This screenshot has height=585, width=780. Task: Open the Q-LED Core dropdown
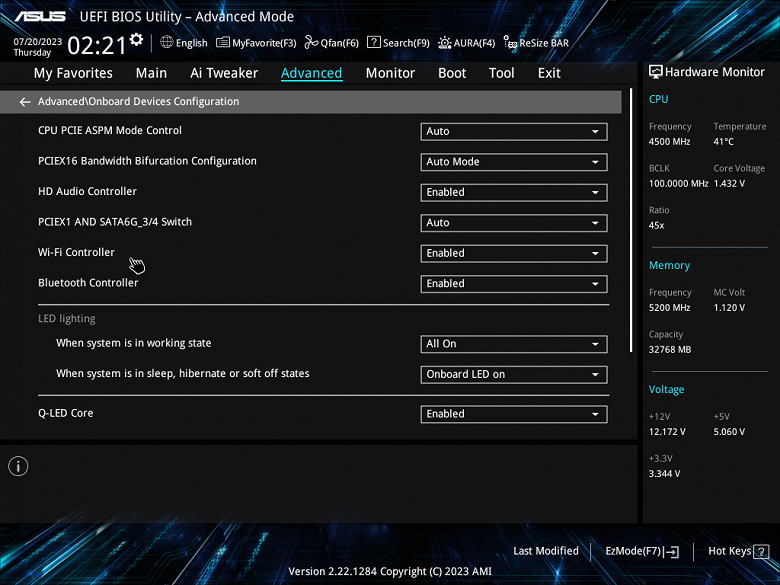(514, 414)
